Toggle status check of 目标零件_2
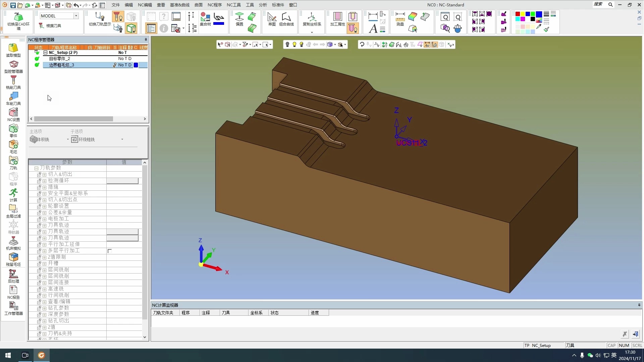This screenshot has width=644, height=362. coord(37,59)
